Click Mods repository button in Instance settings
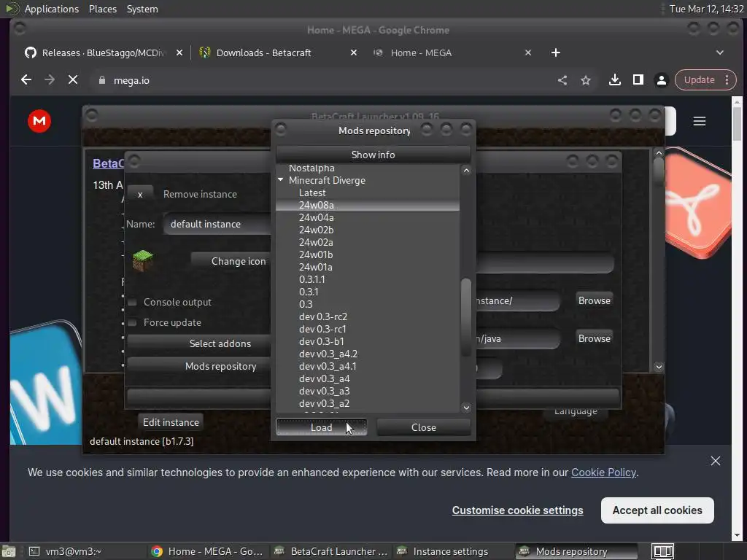 click(198, 366)
